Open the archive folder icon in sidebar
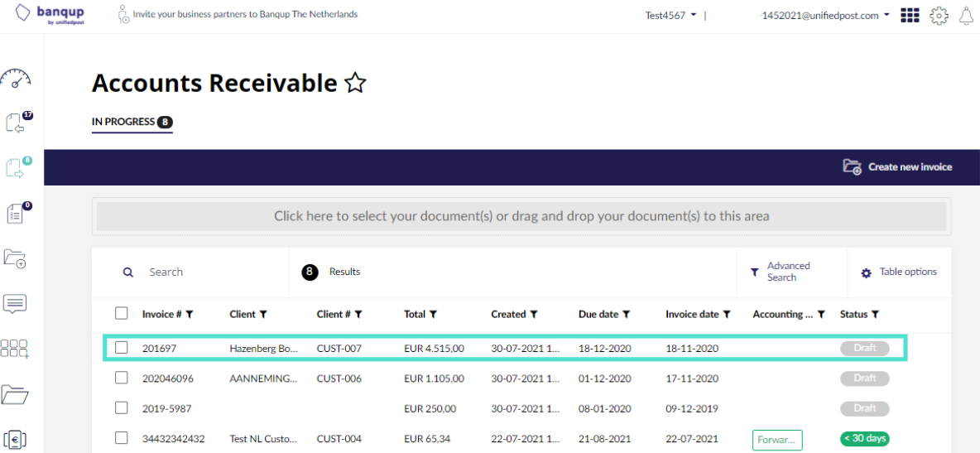Image resolution: width=980 pixels, height=453 pixels. pos(15,394)
